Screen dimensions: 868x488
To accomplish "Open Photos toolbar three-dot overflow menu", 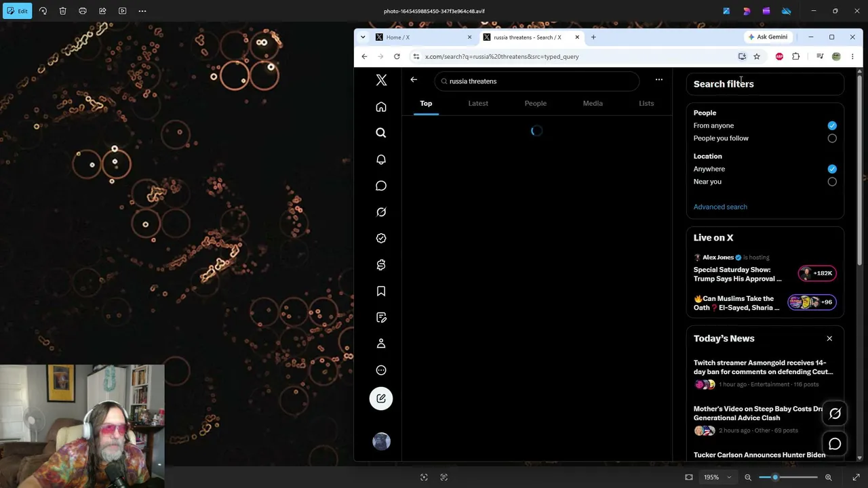I will (x=142, y=11).
